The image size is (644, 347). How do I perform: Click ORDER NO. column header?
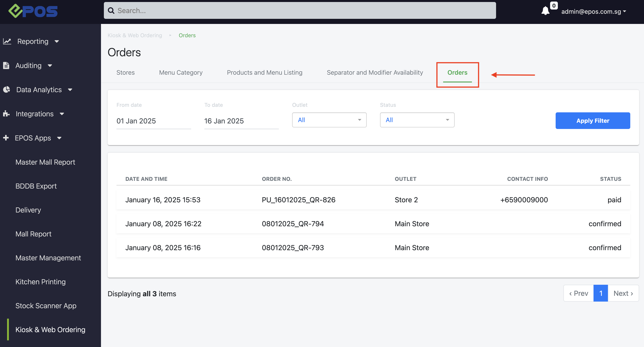[x=277, y=179]
